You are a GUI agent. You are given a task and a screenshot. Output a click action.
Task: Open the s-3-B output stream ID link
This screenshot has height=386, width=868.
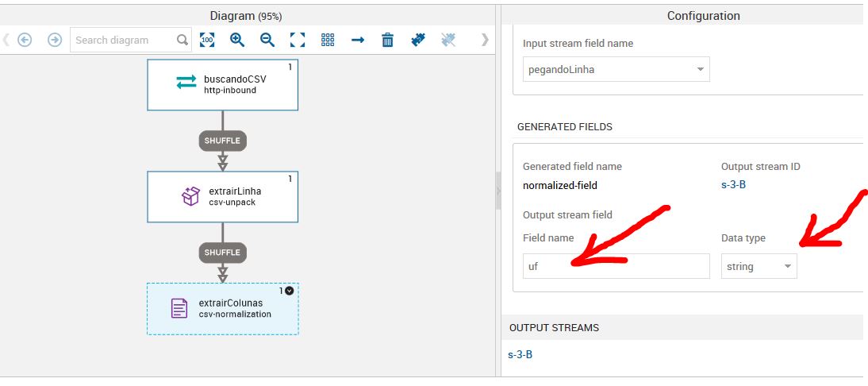click(733, 186)
